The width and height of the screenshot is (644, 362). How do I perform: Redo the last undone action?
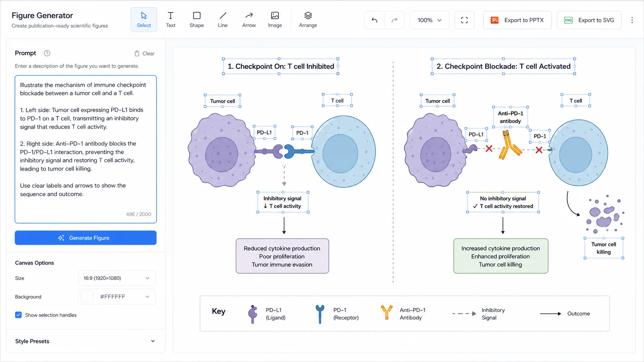pyautogui.click(x=394, y=20)
